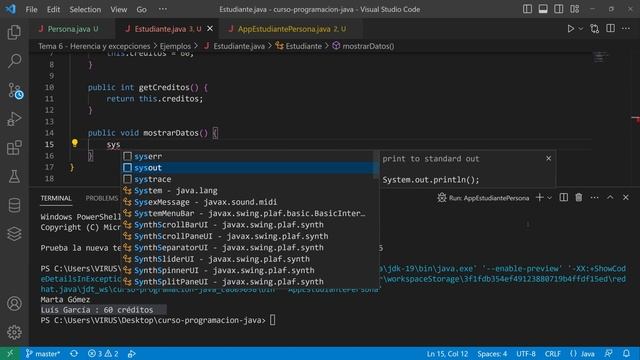Image resolution: width=640 pixels, height=360 pixels.
Task: Toggle secondary side bar layout icon
Action: 558,9
